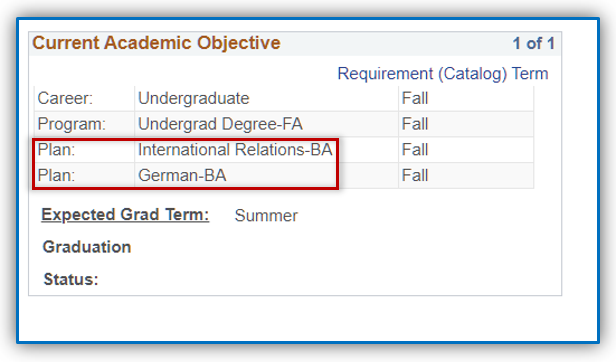
Task: Click the Undergraduate career value
Action: point(194,98)
